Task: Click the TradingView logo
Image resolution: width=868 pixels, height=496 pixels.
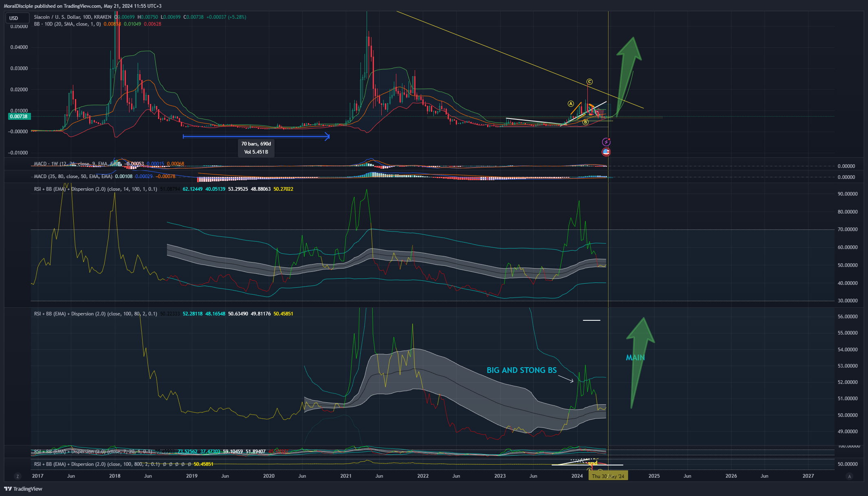Action: [23, 489]
